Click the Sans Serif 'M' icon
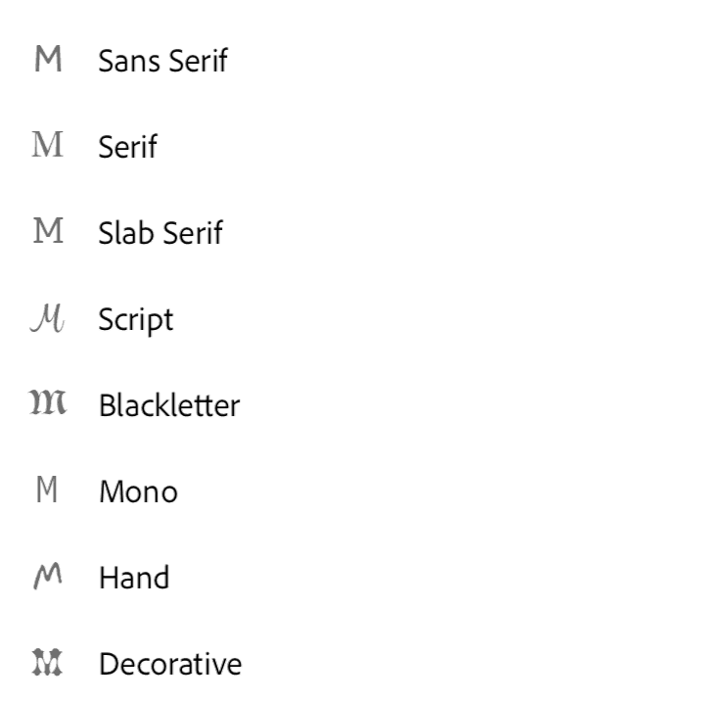728x701 pixels. [x=48, y=61]
